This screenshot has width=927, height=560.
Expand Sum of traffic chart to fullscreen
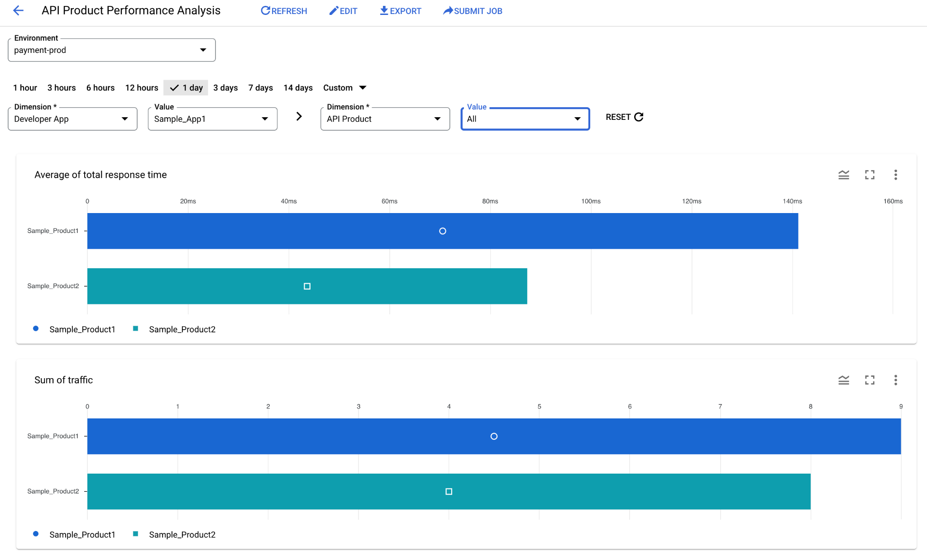tap(870, 380)
